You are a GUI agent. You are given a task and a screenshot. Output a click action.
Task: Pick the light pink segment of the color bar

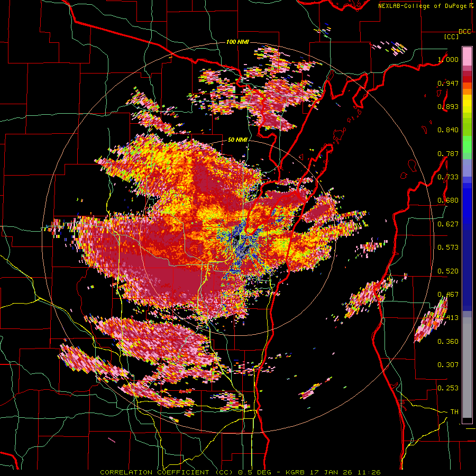pos(467,56)
